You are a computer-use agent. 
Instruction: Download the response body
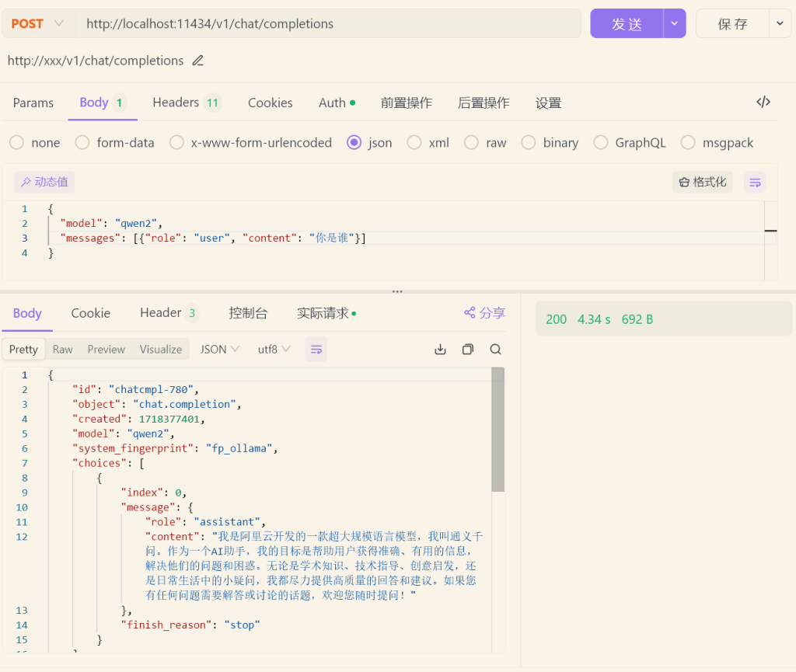click(440, 350)
